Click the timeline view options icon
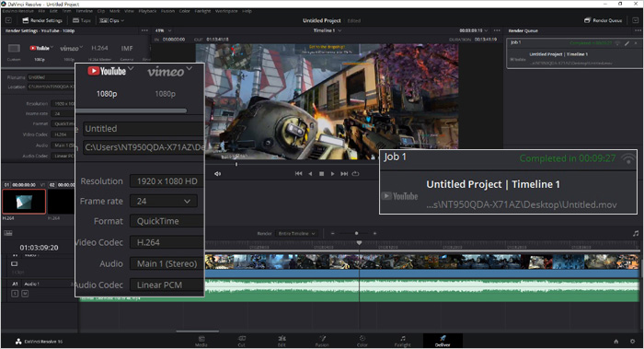Screen dimensions: 644x349 pyautogui.click(x=7, y=233)
